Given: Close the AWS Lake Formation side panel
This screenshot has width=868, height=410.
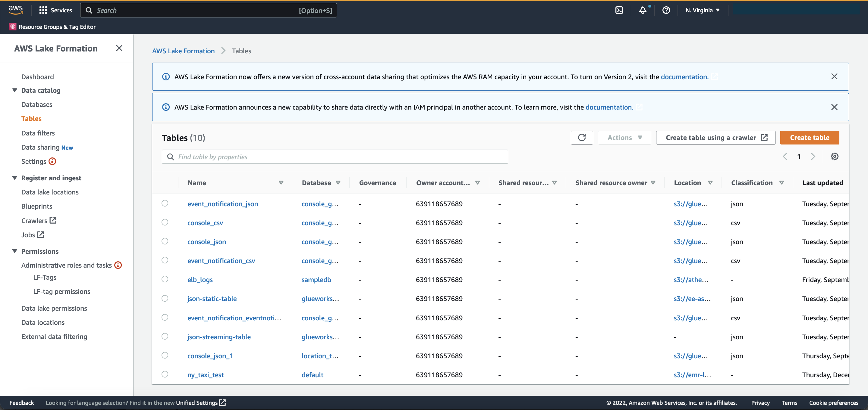Looking at the screenshot, I should pyautogui.click(x=119, y=48).
